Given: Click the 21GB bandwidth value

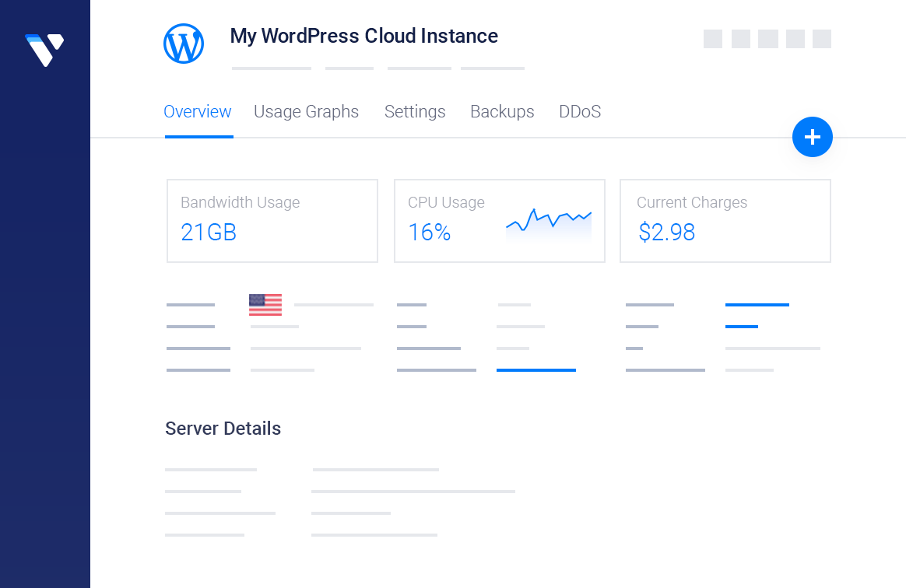Looking at the screenshot, I should pyautogui.click(x=209, y=233).
